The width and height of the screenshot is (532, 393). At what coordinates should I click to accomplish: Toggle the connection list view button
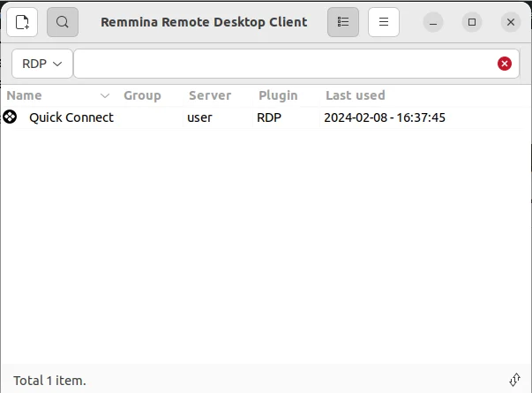[343, 22]
